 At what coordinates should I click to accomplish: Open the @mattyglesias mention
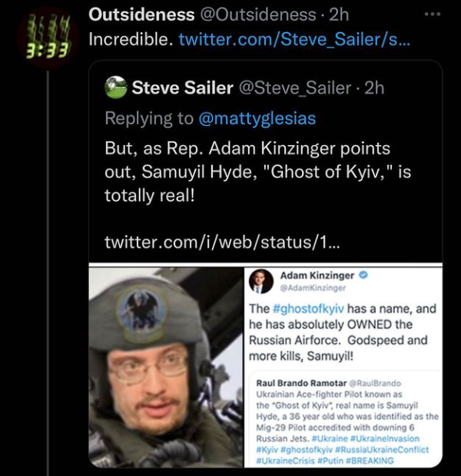coord(257,118)
